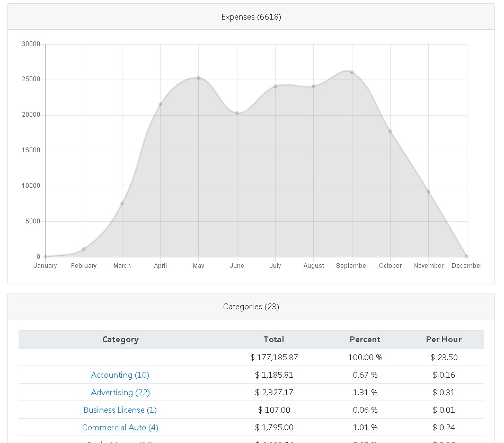Click the March data point on chart

[x=122, y=204]
